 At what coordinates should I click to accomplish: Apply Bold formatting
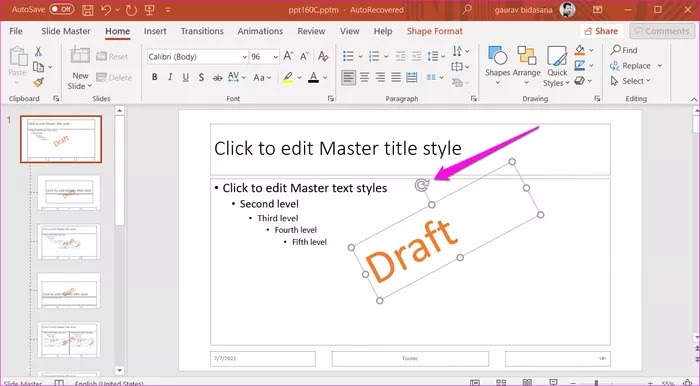click(154, 77)
